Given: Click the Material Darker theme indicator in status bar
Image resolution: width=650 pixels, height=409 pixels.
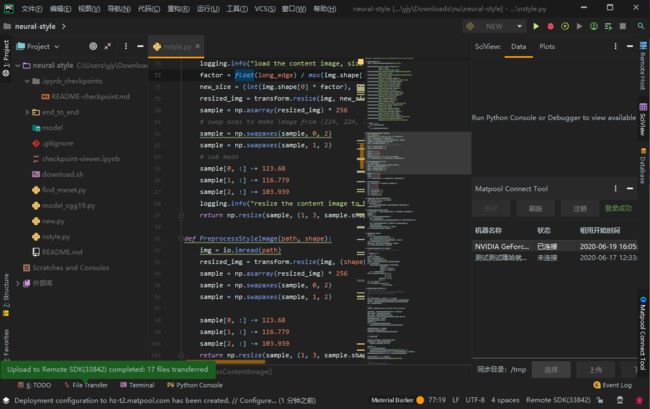Looking at the screenshot, I should pyautogui.click(x=397, y=400).
